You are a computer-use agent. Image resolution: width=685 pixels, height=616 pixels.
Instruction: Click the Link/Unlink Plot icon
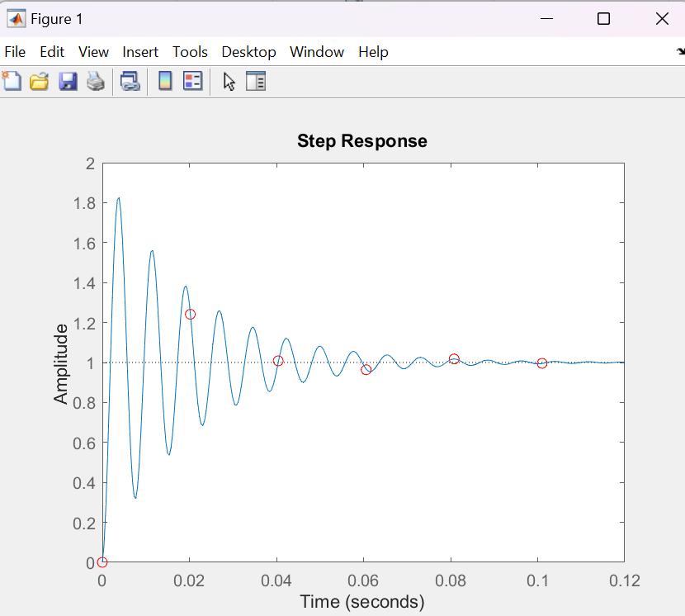pos(130,81)
